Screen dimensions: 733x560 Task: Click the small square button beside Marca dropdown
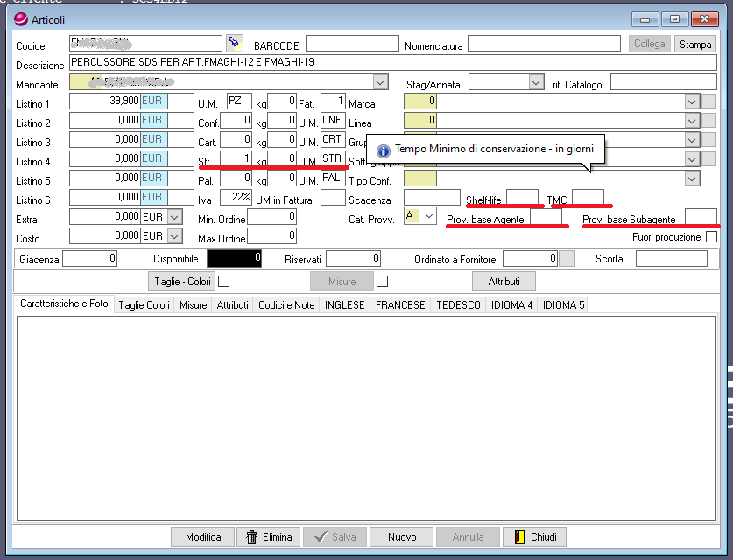(708, 101)
